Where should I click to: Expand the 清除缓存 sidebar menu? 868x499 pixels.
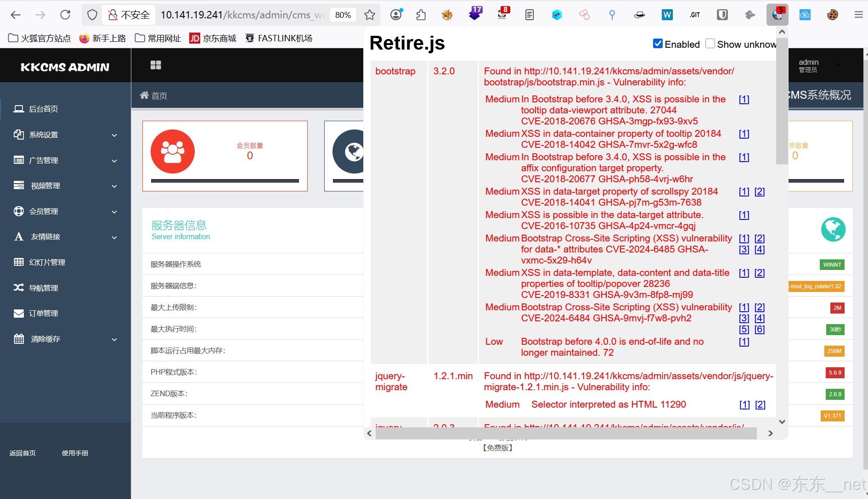[65, 339]
